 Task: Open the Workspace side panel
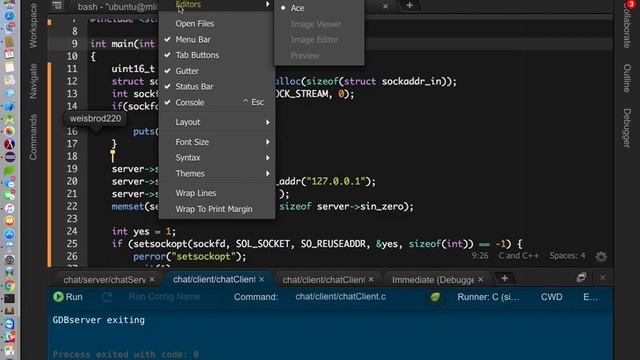[x=33, y=25]
